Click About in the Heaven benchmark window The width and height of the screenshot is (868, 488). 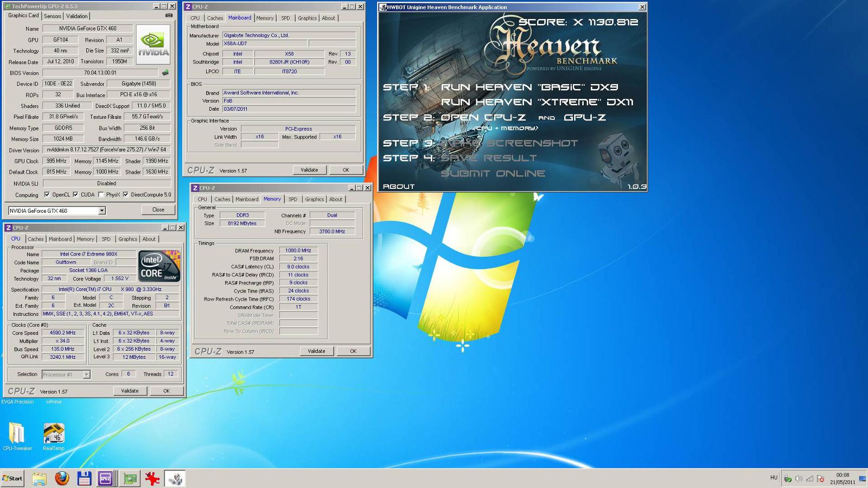pyautogui.click(x=399, y=186)
